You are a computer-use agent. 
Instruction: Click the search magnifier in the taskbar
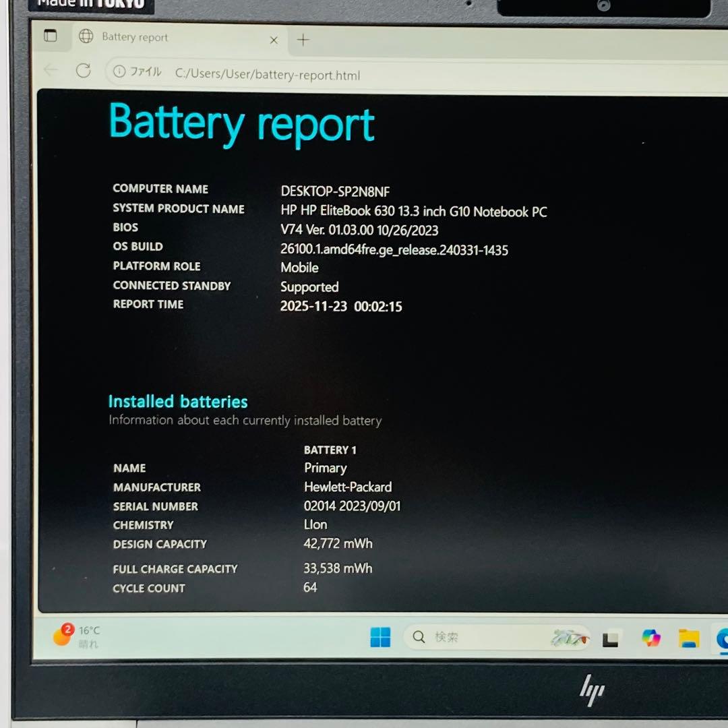[x=419, y=636]
